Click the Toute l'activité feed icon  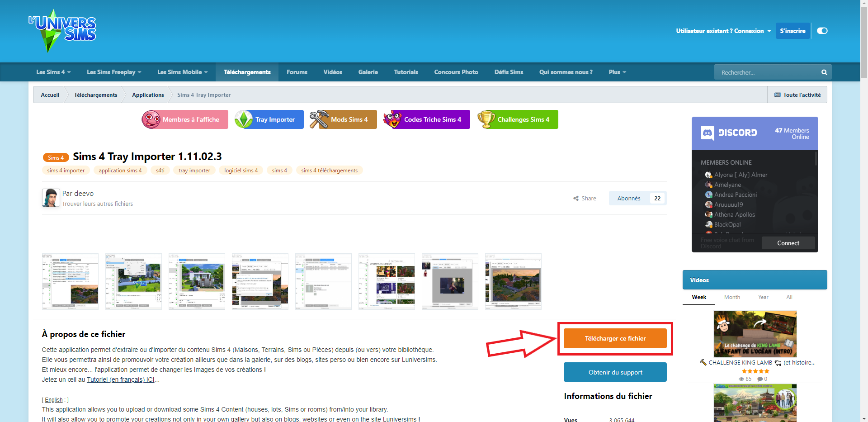(x=778, y=95)
